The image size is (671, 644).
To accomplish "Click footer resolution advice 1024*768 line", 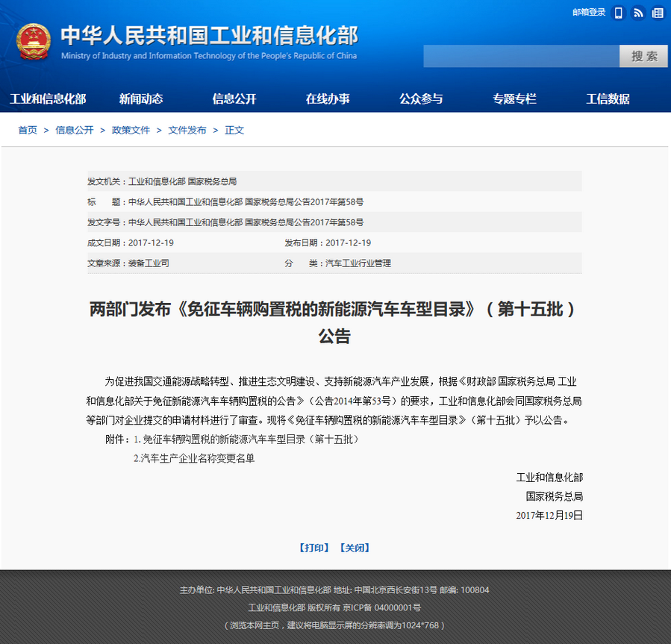I will point(334,625).
